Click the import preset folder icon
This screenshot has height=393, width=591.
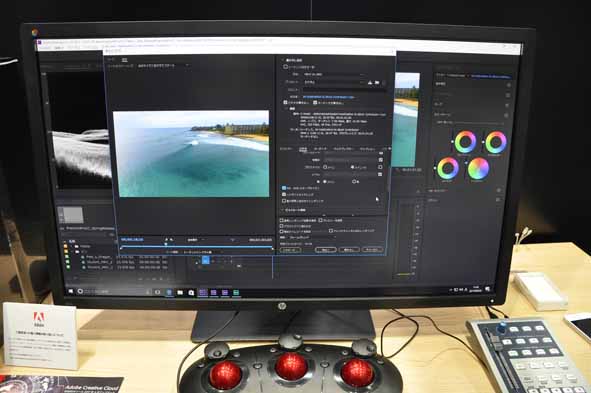tap(377, 82)
